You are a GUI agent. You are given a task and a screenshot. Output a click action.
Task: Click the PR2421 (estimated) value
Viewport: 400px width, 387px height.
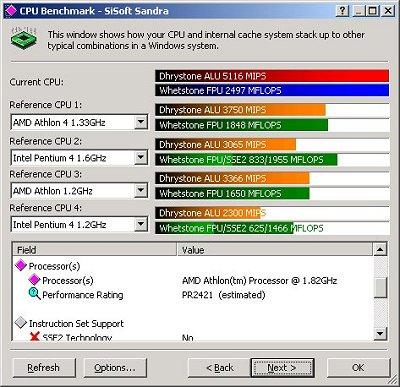224,295
